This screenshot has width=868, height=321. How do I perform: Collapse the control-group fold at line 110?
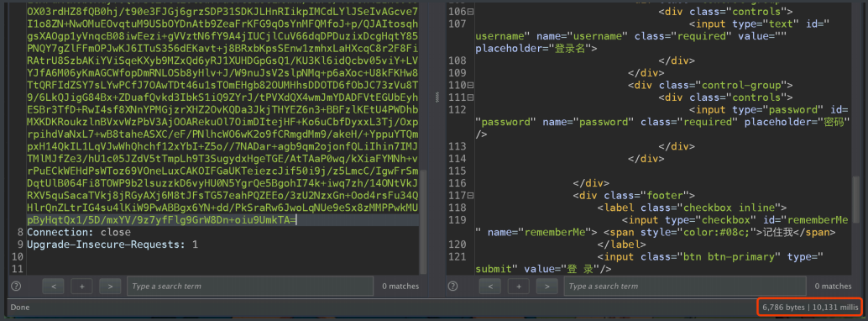point(470,86)
